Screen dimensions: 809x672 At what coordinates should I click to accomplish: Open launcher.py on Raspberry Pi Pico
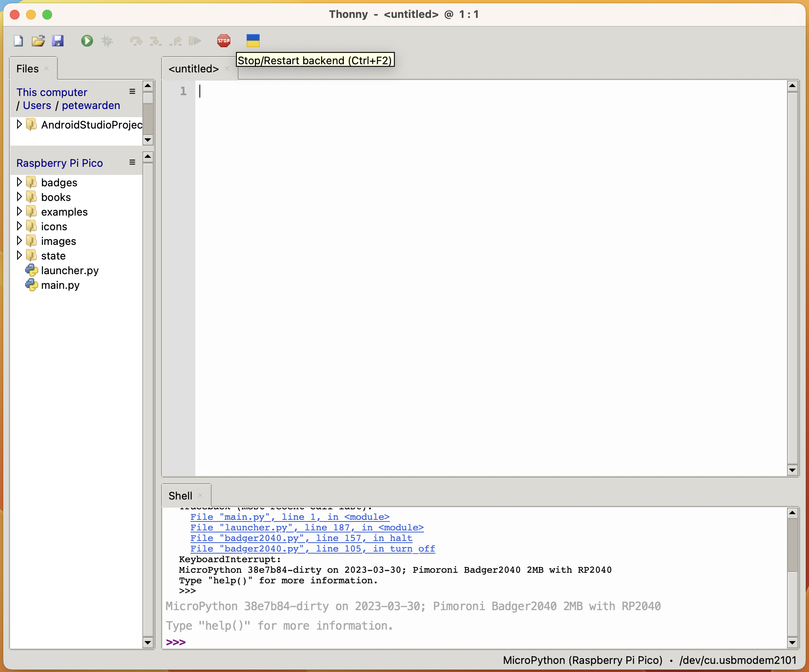[70, 270]
